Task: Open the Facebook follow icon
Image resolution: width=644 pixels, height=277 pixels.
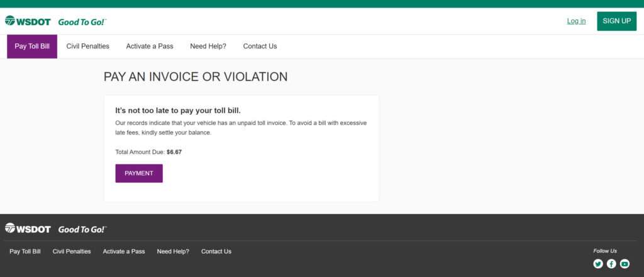Action: tap(611, 264)
